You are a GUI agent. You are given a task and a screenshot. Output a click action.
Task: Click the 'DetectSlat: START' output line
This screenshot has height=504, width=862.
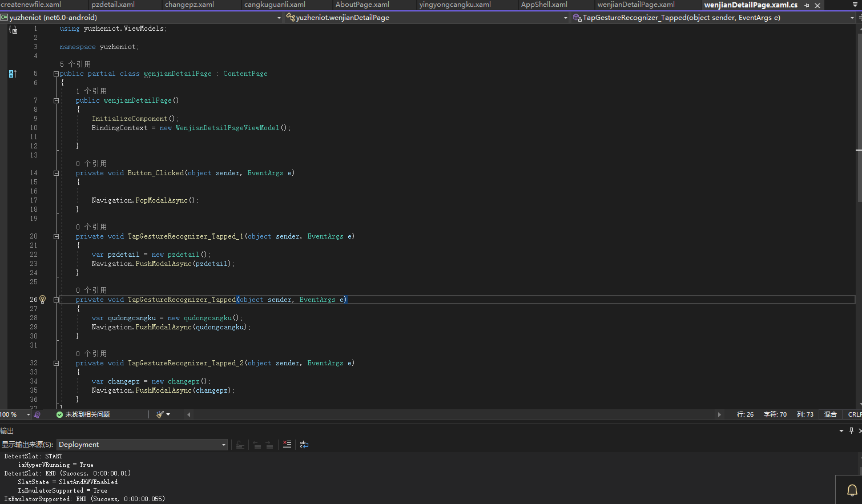coord(33,456)
